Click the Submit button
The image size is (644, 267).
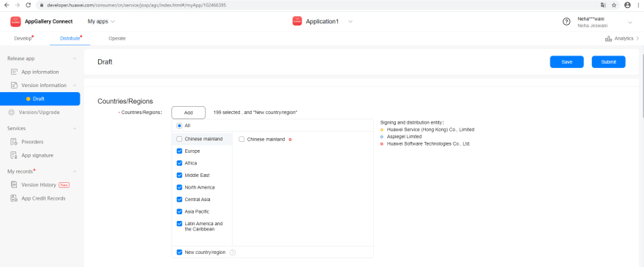coord(609,62)
